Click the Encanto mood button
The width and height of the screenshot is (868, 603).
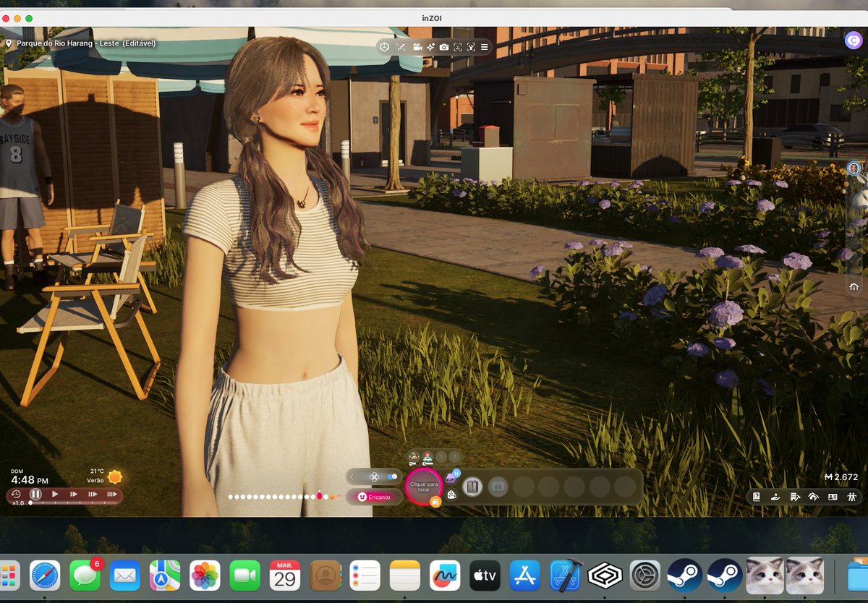coord(374,497)
